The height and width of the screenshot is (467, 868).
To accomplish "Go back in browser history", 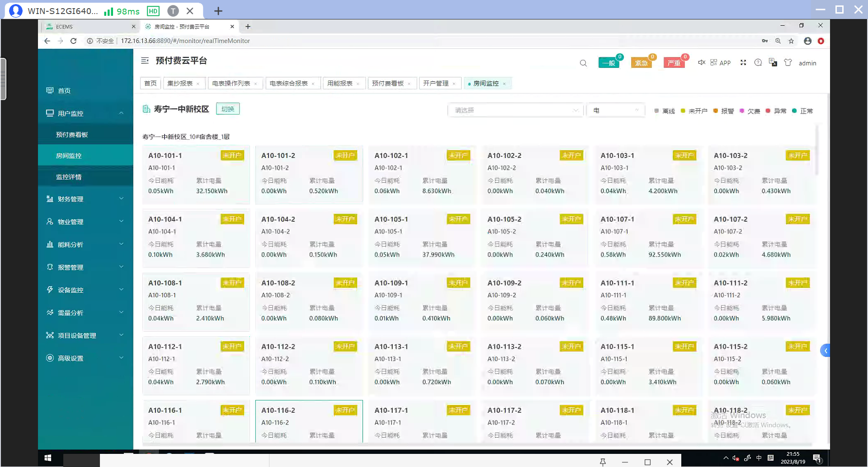I will tap(47, 41).
